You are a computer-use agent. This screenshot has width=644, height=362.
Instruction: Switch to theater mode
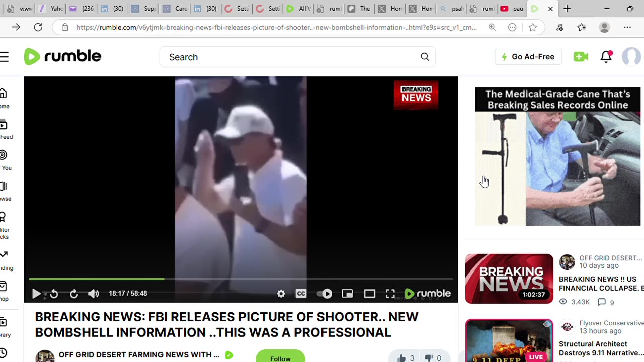pyautogui.click(x=370, y=294)
